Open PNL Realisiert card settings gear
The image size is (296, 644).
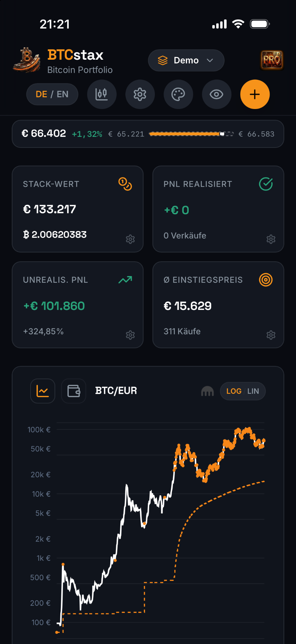point(271,239)
